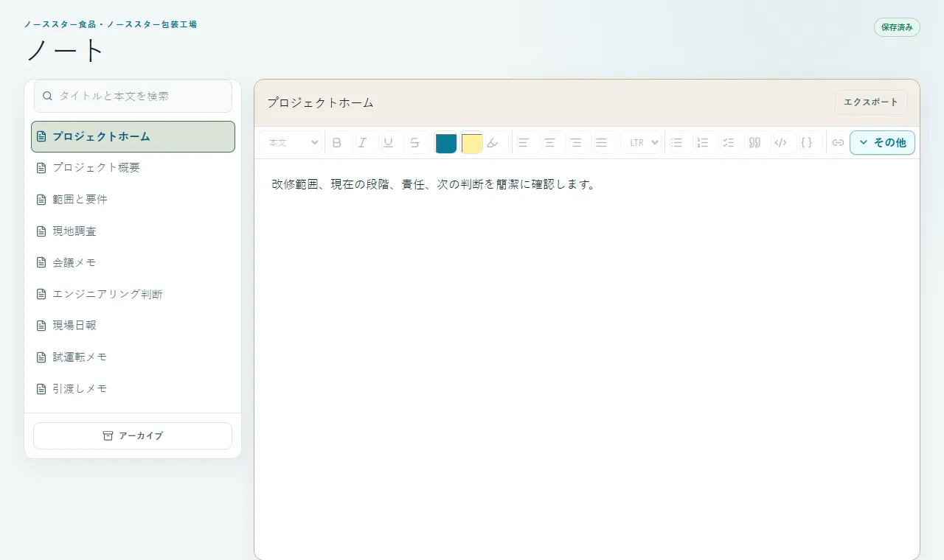Viewport: 944px width, 560px height.
Task: Open the 会議メモ note
Action: pos(133,262)
